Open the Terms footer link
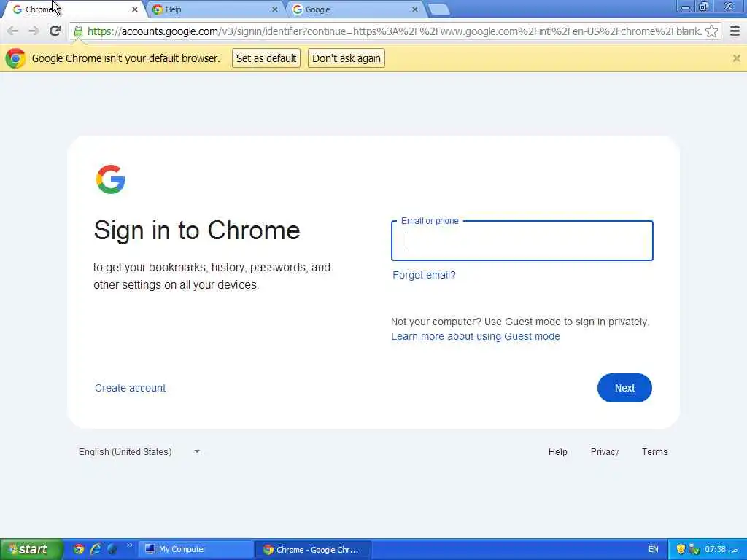The width and height of the screenshot is (747, 560). tap(654, 451)
